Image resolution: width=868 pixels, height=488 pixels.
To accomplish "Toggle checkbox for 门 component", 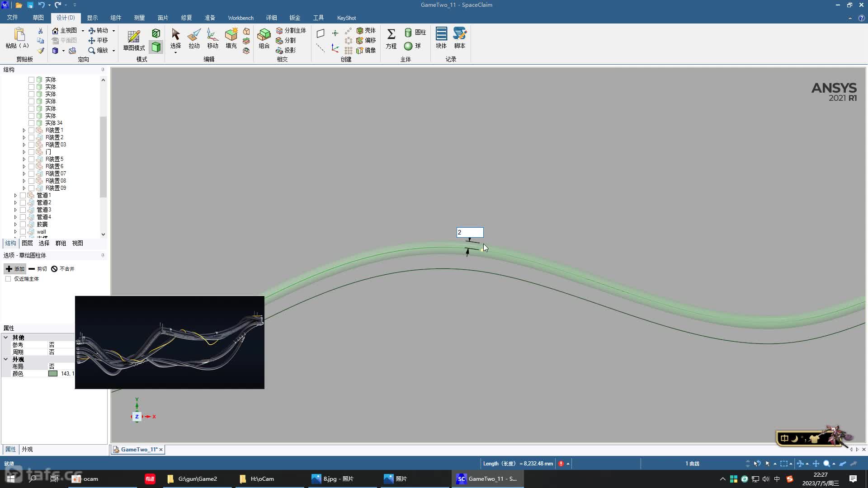I will point(31,152).
